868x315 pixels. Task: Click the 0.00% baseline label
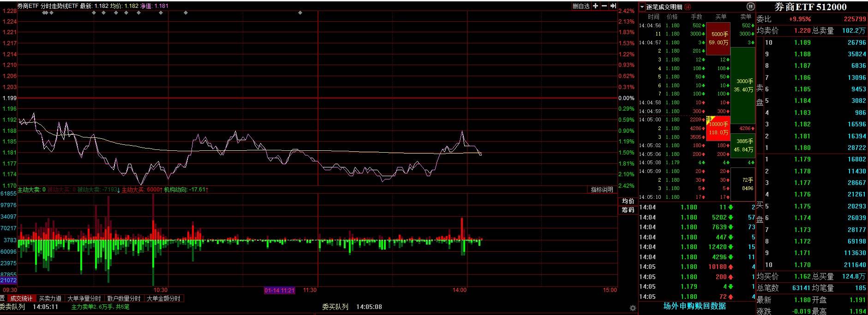click(x=626, y=98)
